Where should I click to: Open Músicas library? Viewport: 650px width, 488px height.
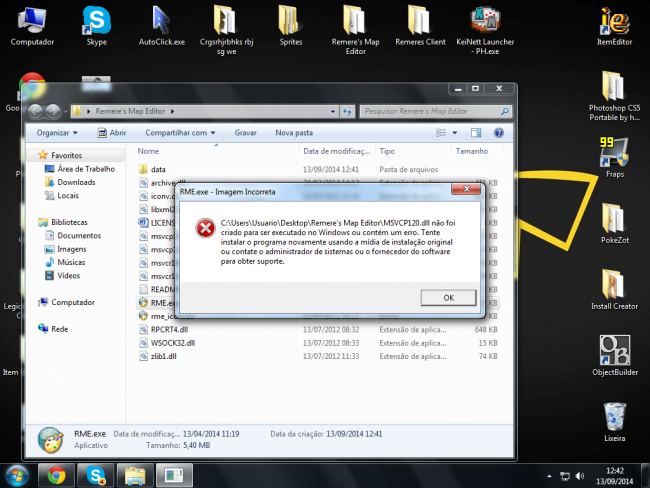click(x=65, y=262)
